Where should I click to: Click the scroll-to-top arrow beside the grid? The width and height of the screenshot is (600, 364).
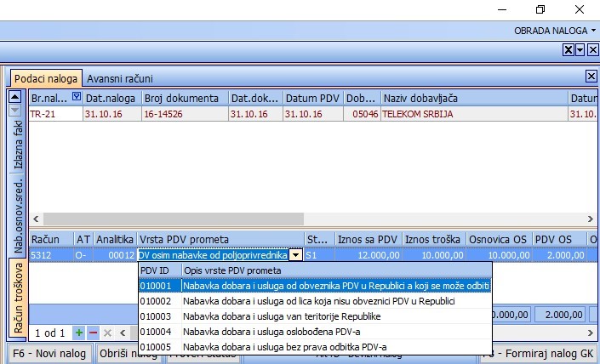(x=14, y=97)
